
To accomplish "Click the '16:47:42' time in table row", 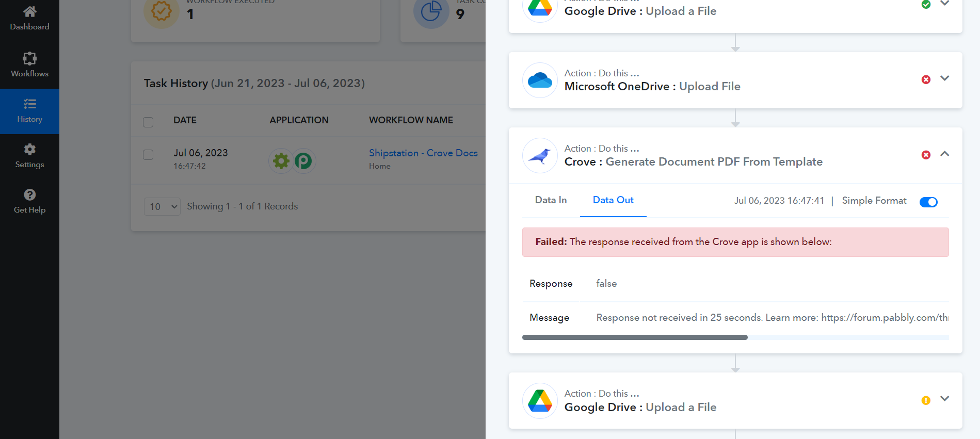I will [x=189, y=166].
